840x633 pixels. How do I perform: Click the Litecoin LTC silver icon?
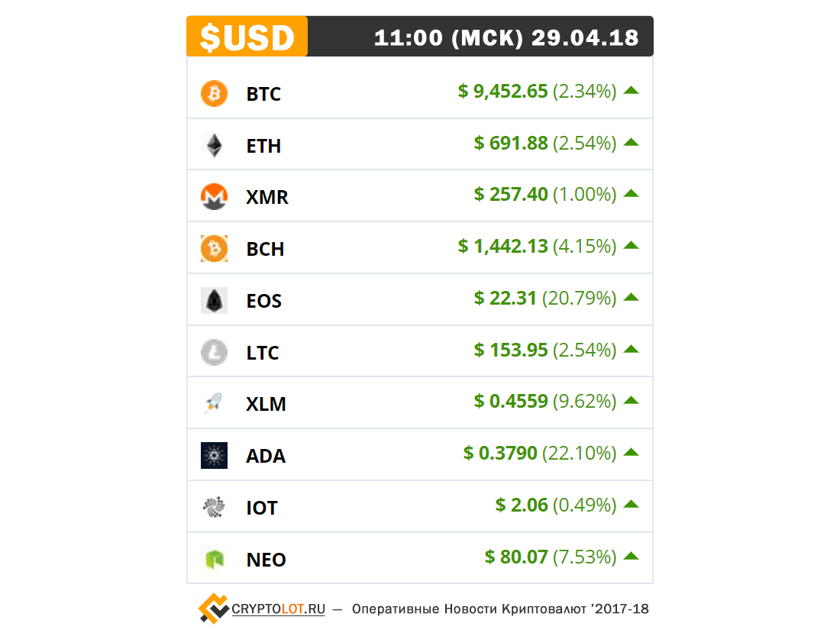tap(214, 352)
